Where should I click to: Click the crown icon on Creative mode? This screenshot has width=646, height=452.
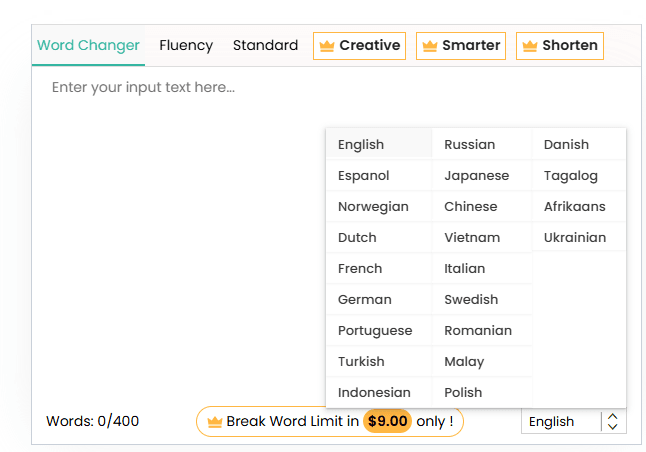326,46
